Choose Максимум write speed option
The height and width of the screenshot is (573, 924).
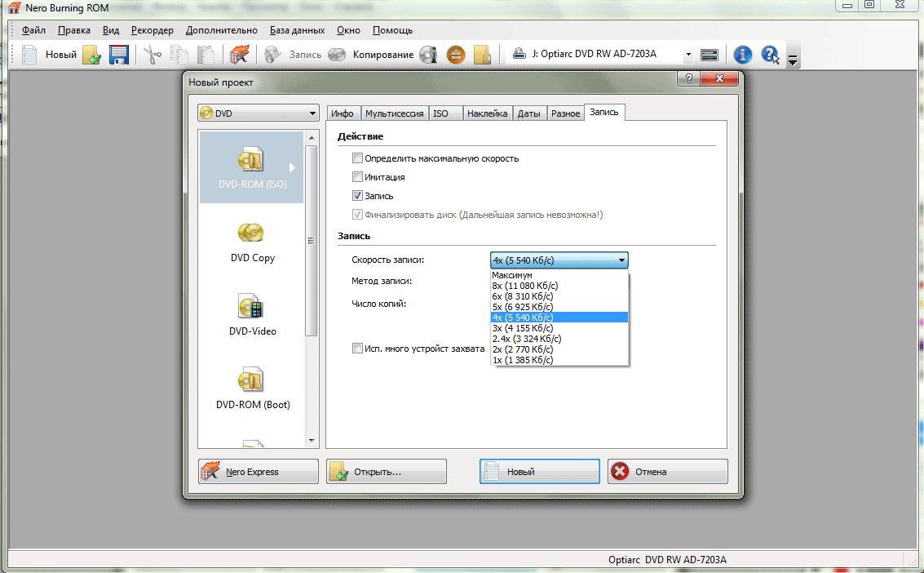pyautogui.click(x=559, y=275)
